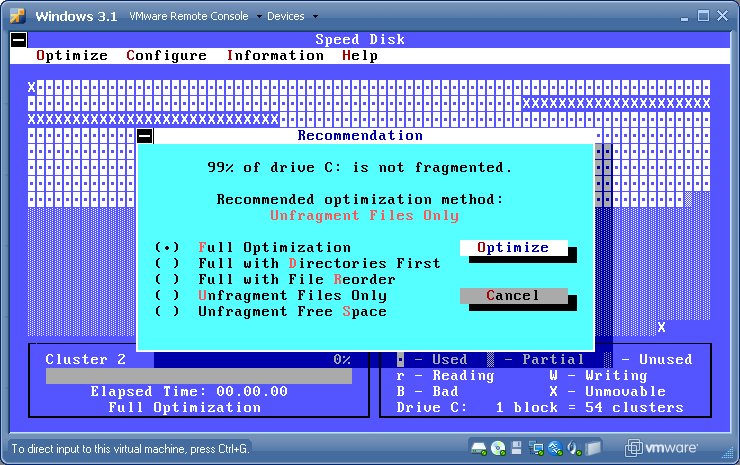Select Unfragment Free Space option
740x465 pixels.
pyautogui.click(x=168, y=311)
